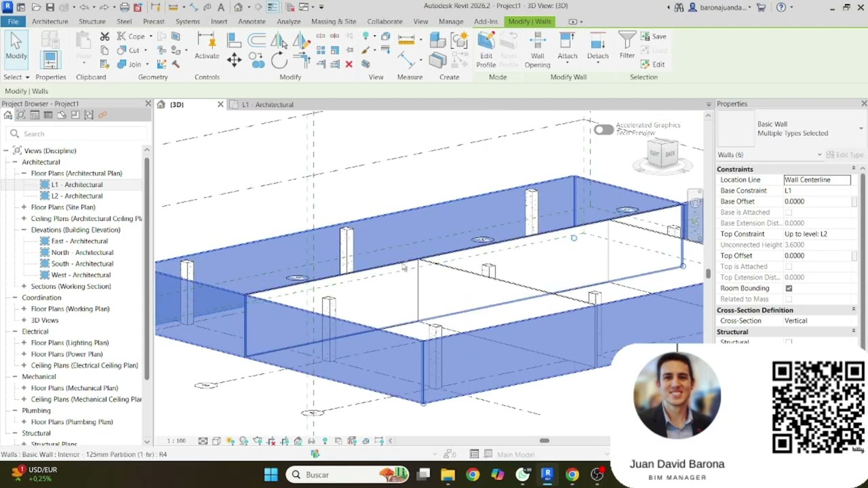Viewport: 868px width, 488px height.
Task: Choose the Mirror - Pick Axis tool
Action: (279, 40)
